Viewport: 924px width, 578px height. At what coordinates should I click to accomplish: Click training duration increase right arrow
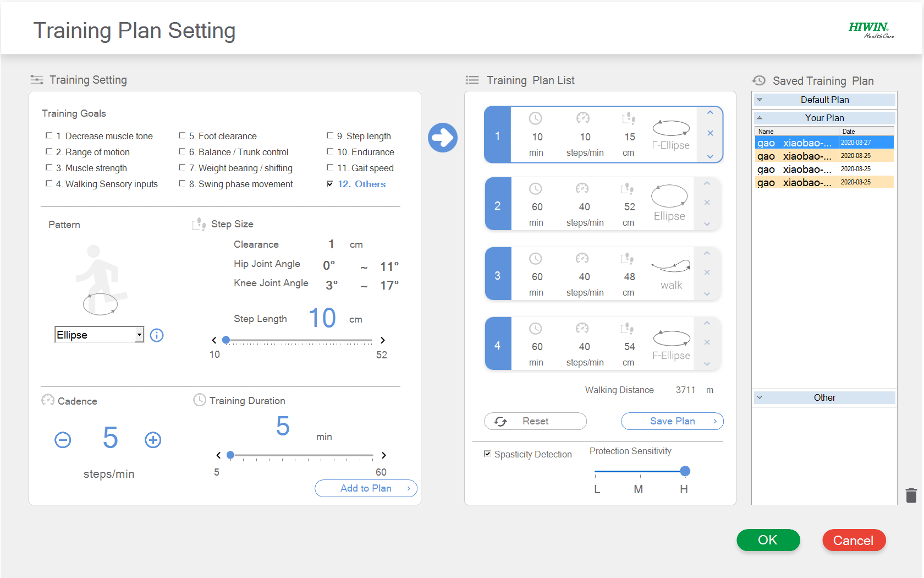coord(384,455)
